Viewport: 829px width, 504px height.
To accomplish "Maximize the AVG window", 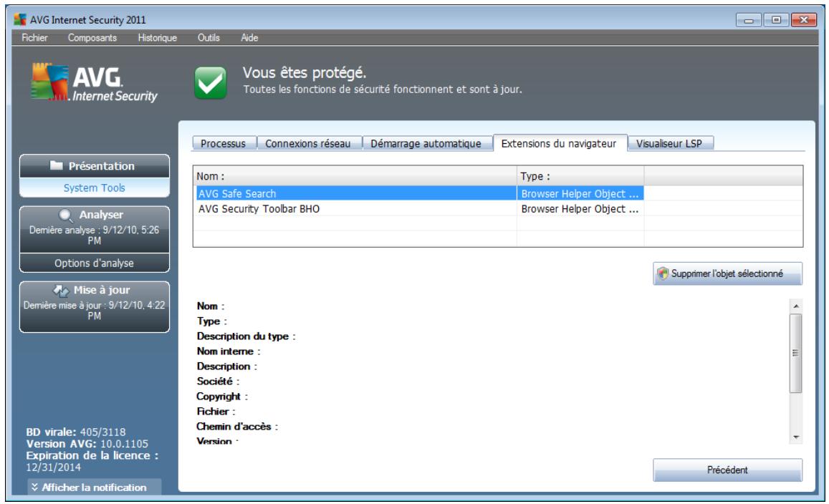I will click(x=776, y=20).
